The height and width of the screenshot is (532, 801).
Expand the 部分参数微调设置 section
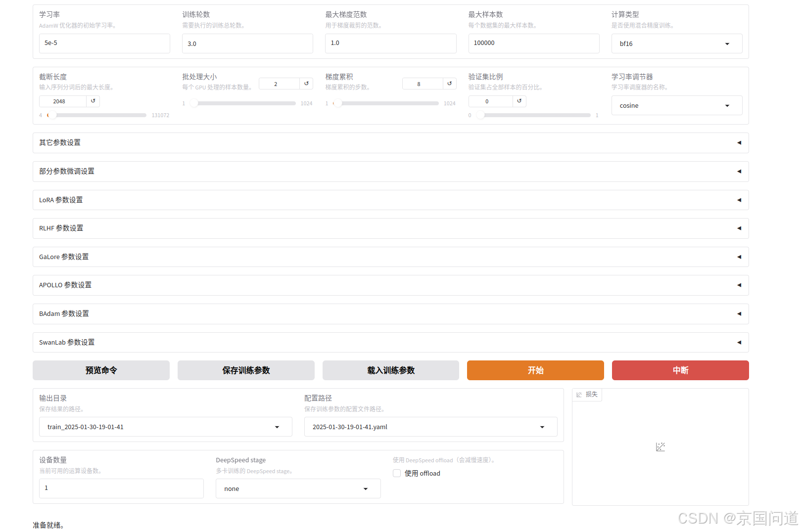tap(390, 171)
